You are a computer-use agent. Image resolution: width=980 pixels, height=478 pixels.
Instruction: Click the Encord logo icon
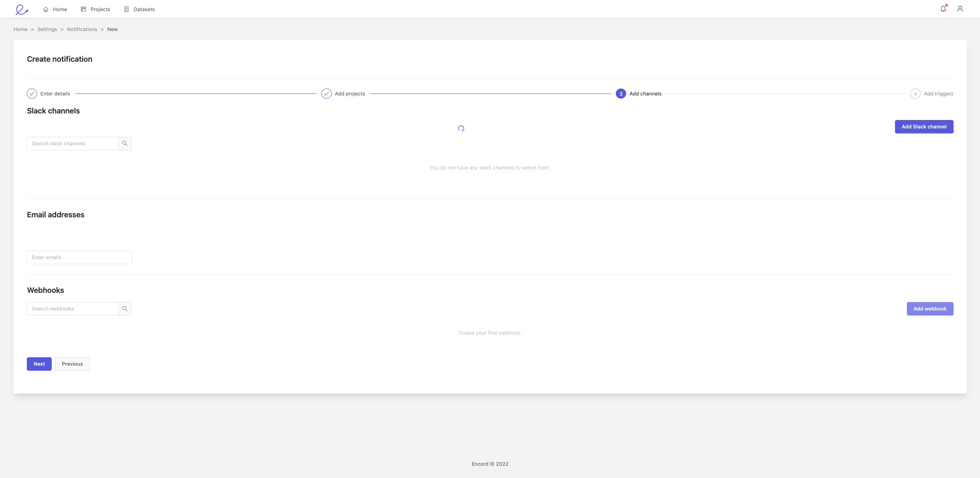21,9
